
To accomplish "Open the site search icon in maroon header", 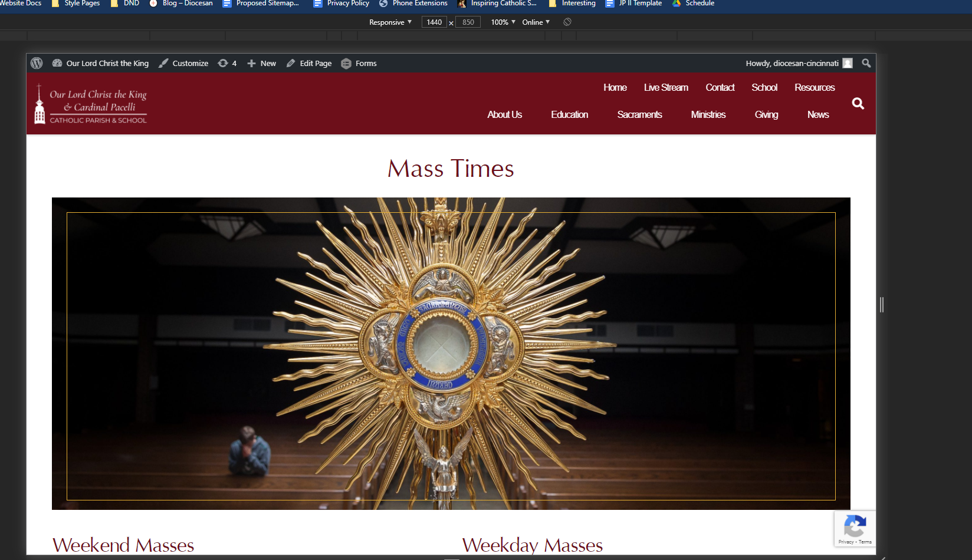I will click(x=858, y=104).
